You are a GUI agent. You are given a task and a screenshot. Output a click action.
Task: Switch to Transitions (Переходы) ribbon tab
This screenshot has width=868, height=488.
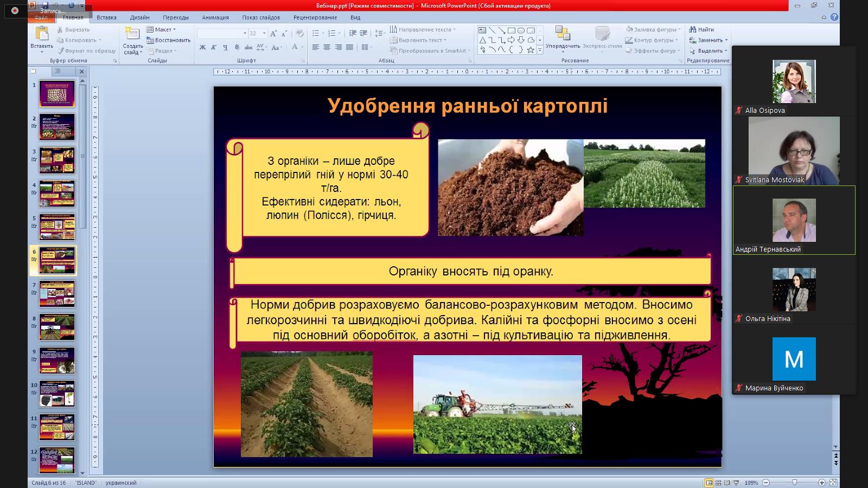pyautogui.click(x=176, y=17)
